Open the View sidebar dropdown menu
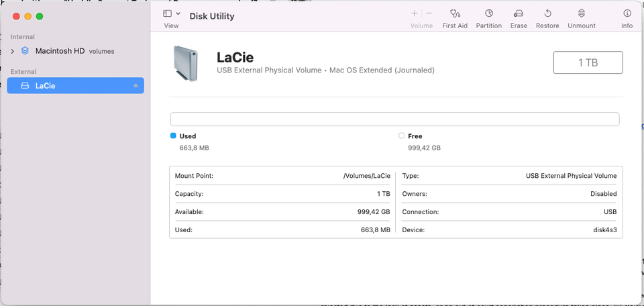644x306 pixels. point(171,13)
